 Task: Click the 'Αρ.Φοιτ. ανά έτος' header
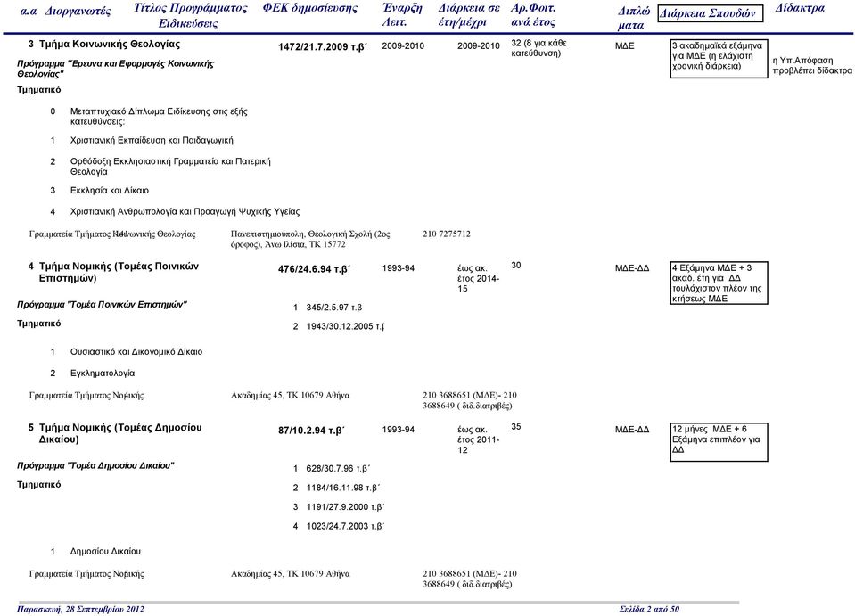point(533,15)
